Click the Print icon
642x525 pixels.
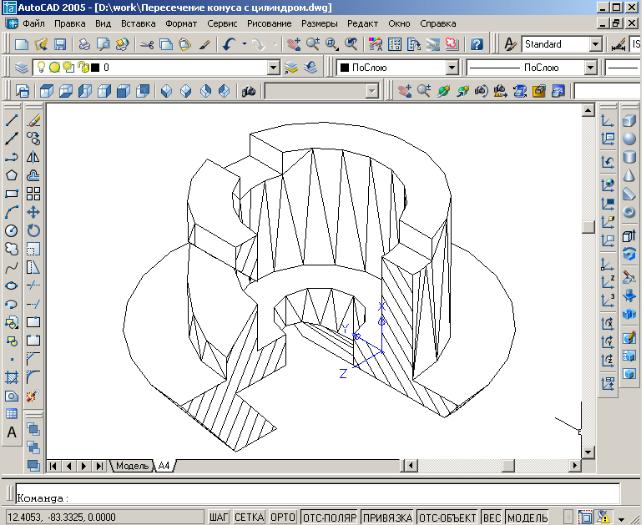(84, 44)
